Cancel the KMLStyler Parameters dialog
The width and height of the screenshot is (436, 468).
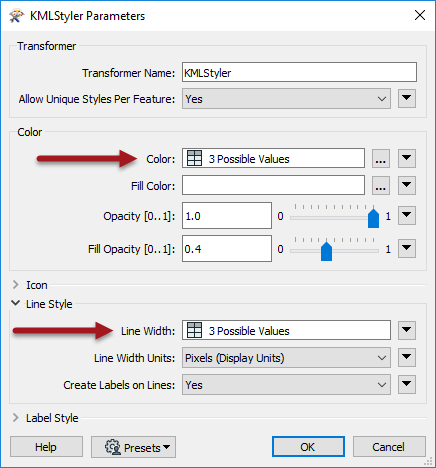[x=389, y=447]
